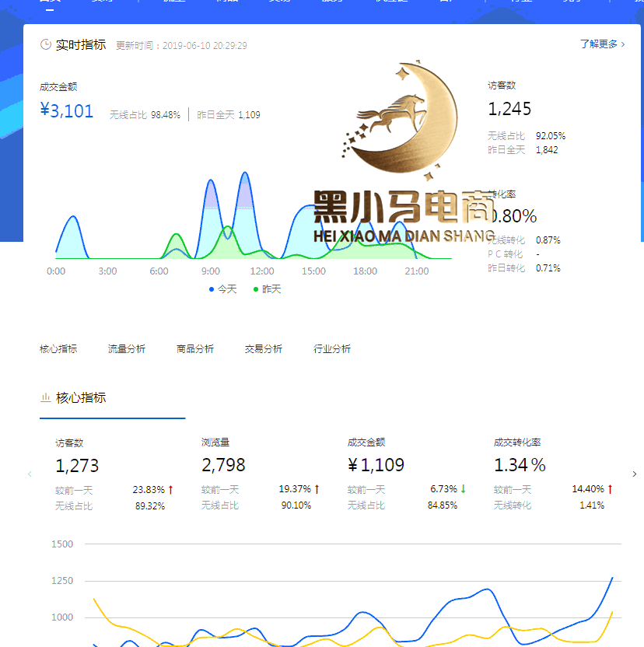Click the tallest blue peak in realtime chart
The height and width of the screenshot is (647, 644).
tap(245, 173)
